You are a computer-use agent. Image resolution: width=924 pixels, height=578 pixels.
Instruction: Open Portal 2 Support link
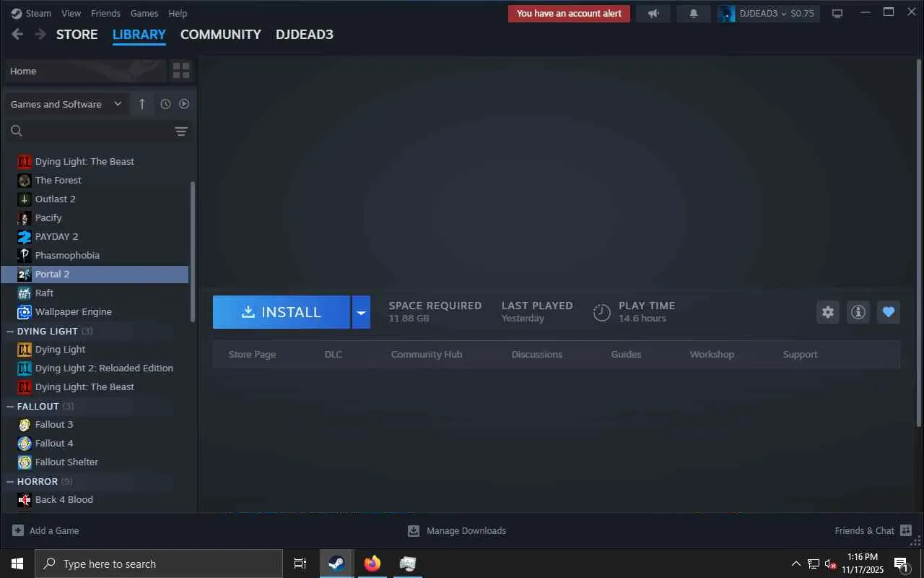point(801,355)
